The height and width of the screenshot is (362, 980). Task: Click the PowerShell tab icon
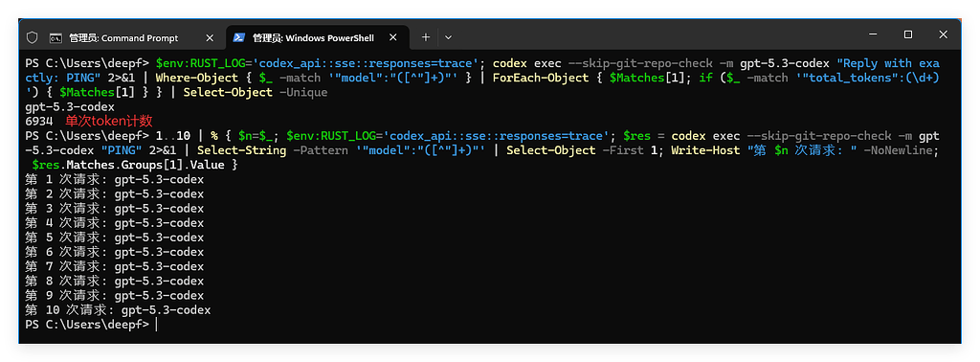[238, 37]
